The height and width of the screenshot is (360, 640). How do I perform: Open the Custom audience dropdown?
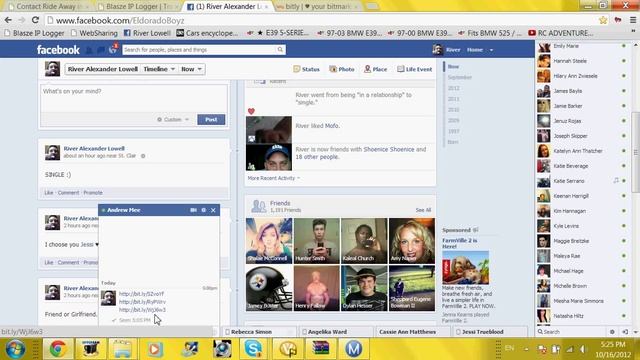pos(173,120)
